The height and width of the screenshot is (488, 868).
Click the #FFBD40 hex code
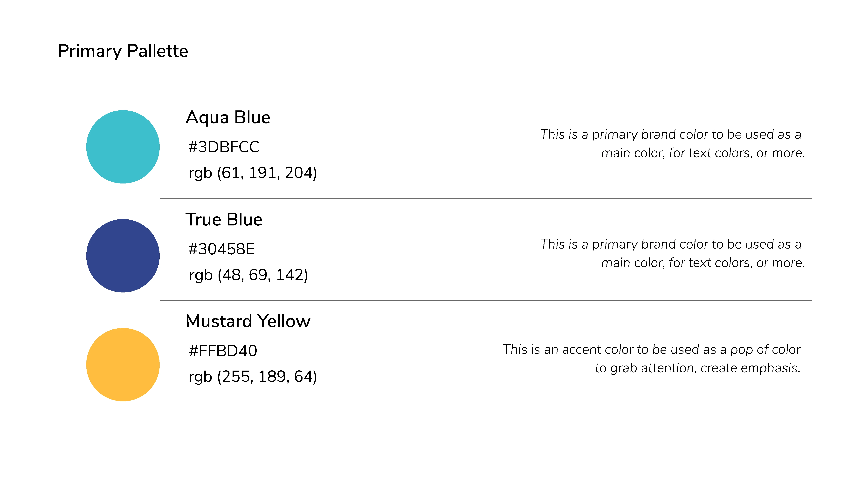coord(223,351)
